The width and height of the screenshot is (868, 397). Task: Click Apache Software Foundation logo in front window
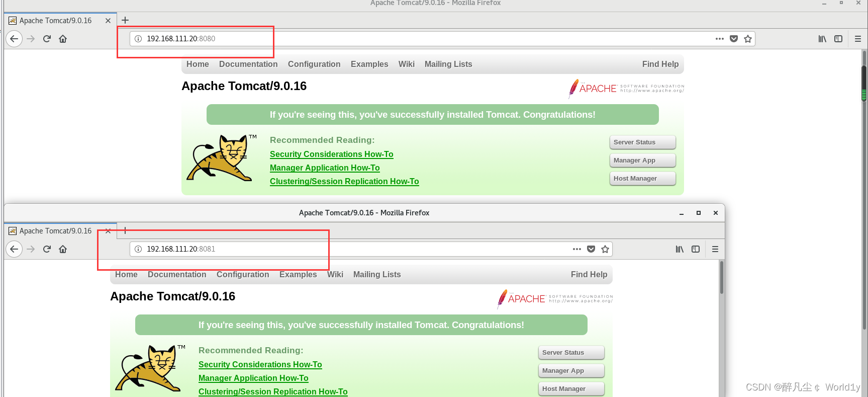coord(555,299)
